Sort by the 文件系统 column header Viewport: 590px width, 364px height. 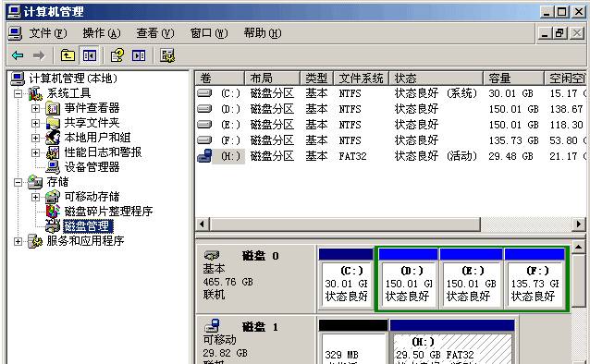(x=362, y=79)
